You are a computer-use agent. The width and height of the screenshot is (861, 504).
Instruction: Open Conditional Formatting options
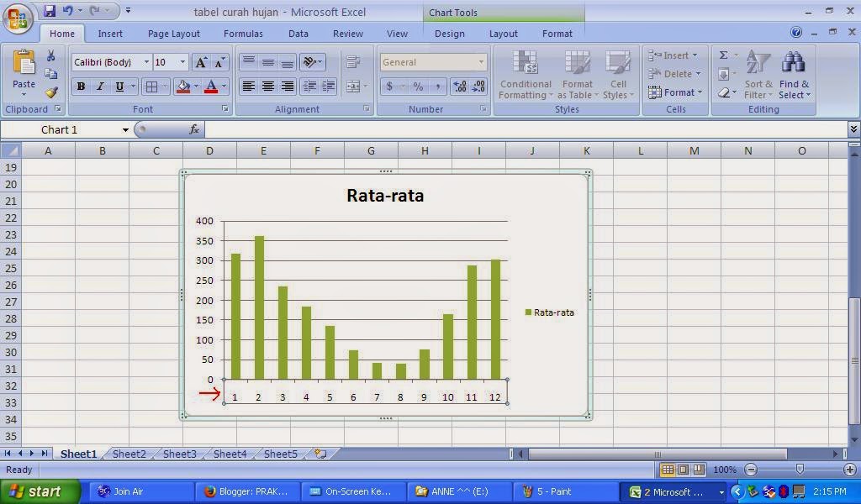click(526, 75)
